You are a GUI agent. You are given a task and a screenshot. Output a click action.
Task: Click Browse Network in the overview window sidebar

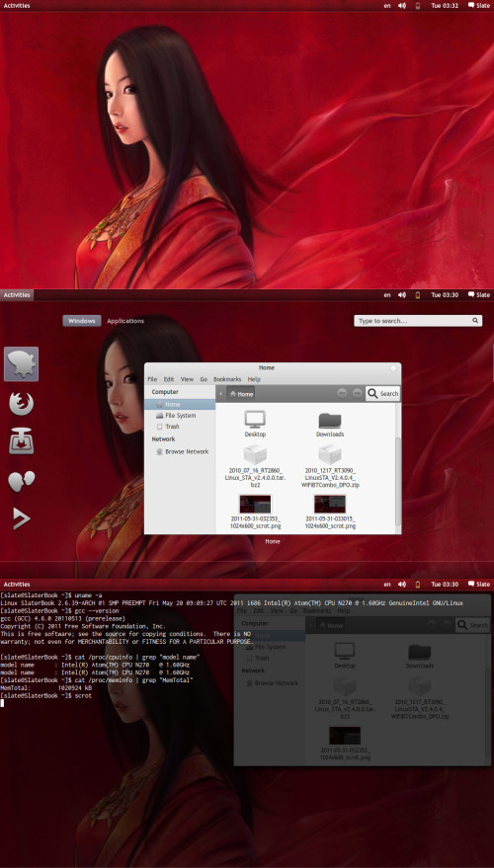click(180, 451)
